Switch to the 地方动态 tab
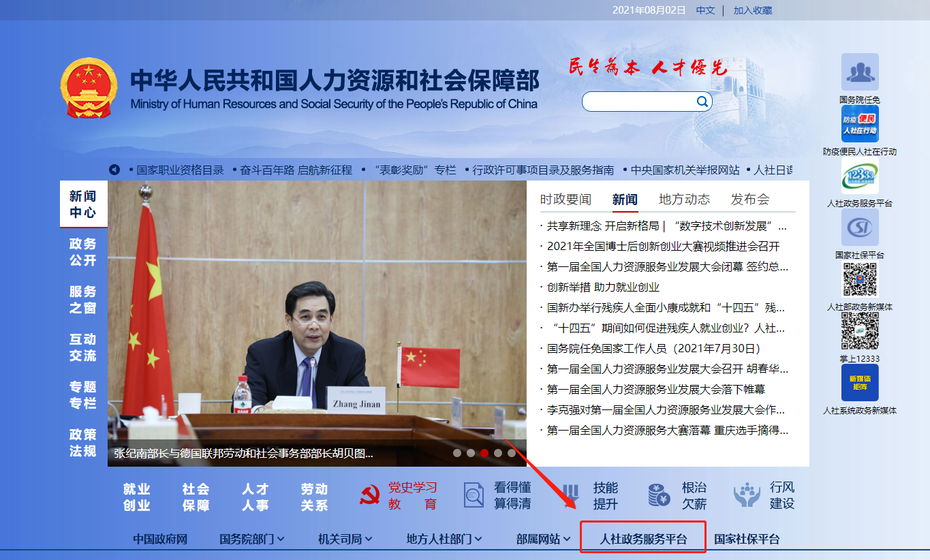 (684, 200)
